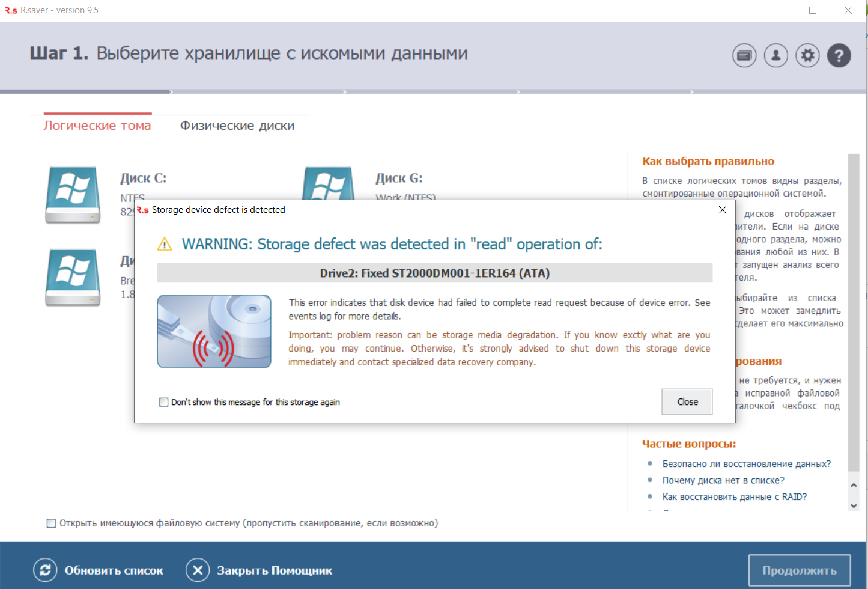
Task: Select the Диск C: drive icon
Action: point(73,194)
